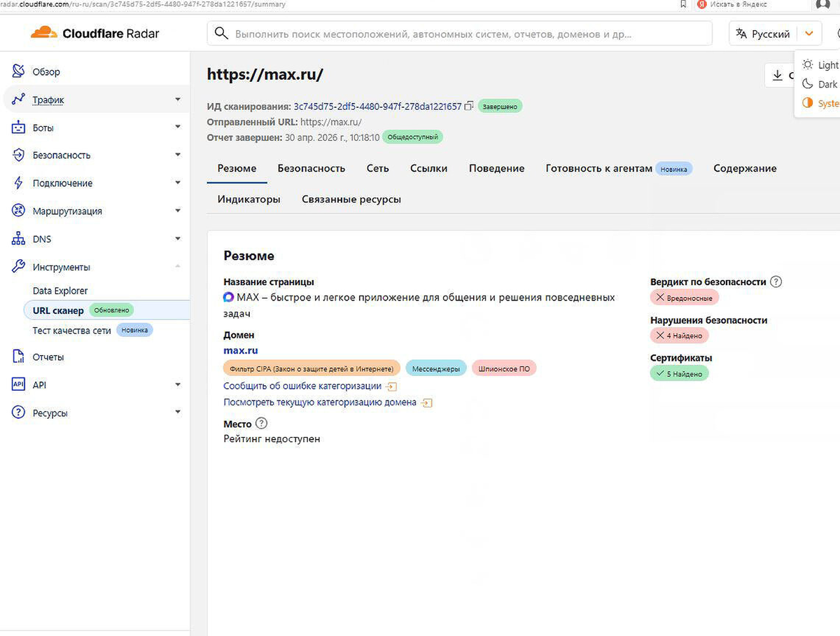Click the Инструменты wrench icon
The image size is (840, 636).
(x=19, y=267)
